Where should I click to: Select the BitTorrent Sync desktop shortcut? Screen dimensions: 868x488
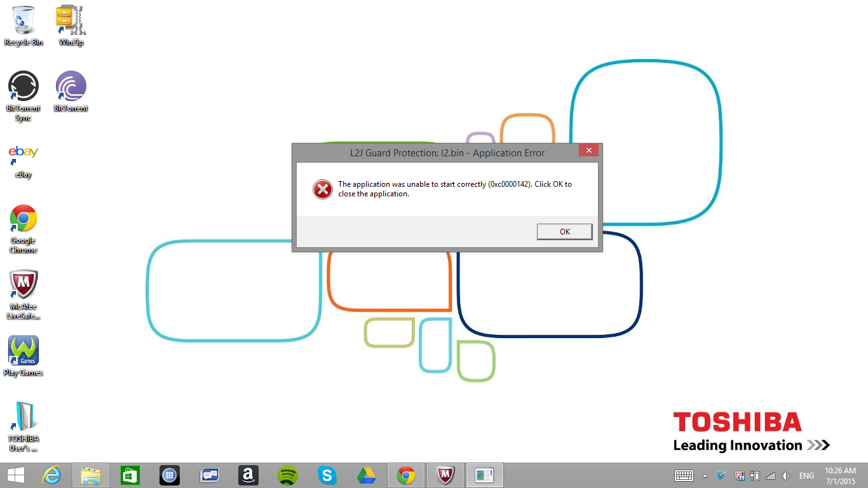pyautogui.click(x=24, y=96)
